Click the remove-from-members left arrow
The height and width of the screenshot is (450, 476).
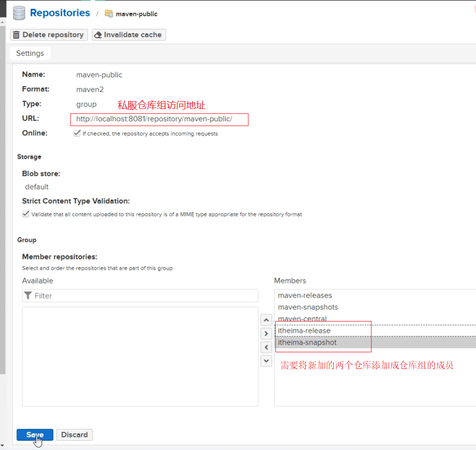(266, 347)
